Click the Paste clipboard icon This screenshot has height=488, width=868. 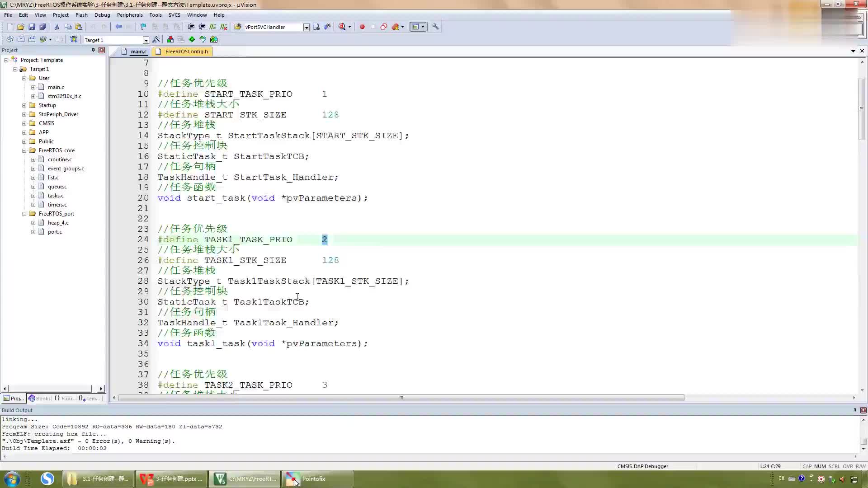click(x=79, y=27)
